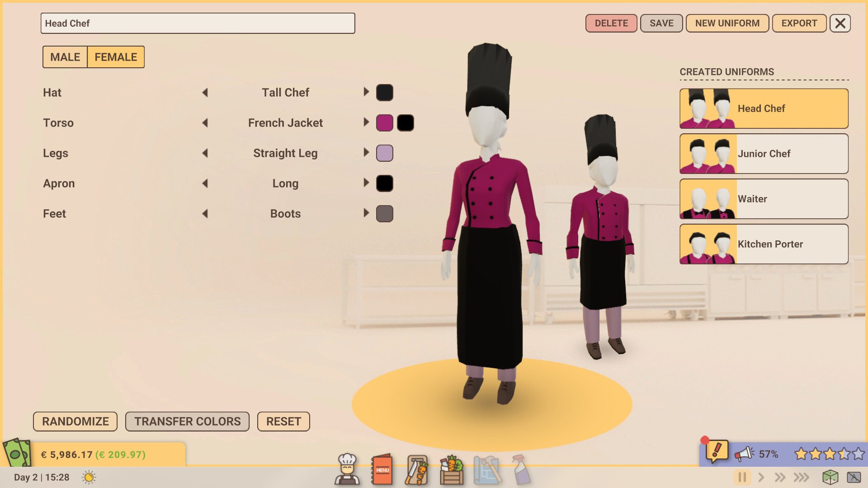Click the TRANSFER COLORS button

point(187,421)
